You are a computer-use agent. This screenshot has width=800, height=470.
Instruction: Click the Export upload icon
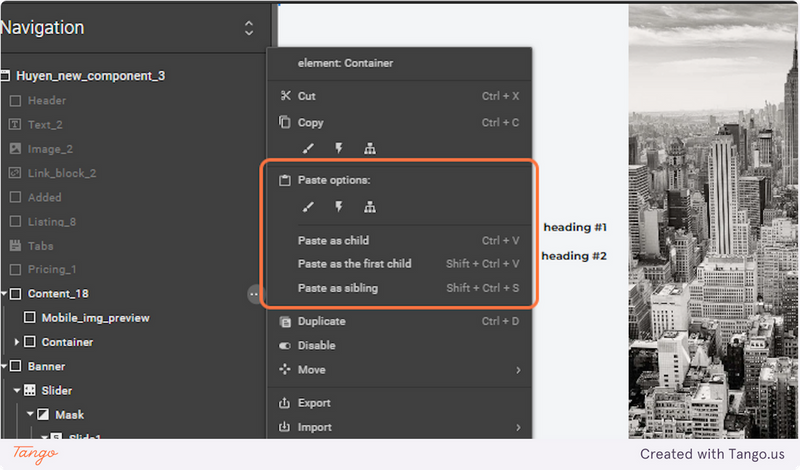(x=284, y=403)
